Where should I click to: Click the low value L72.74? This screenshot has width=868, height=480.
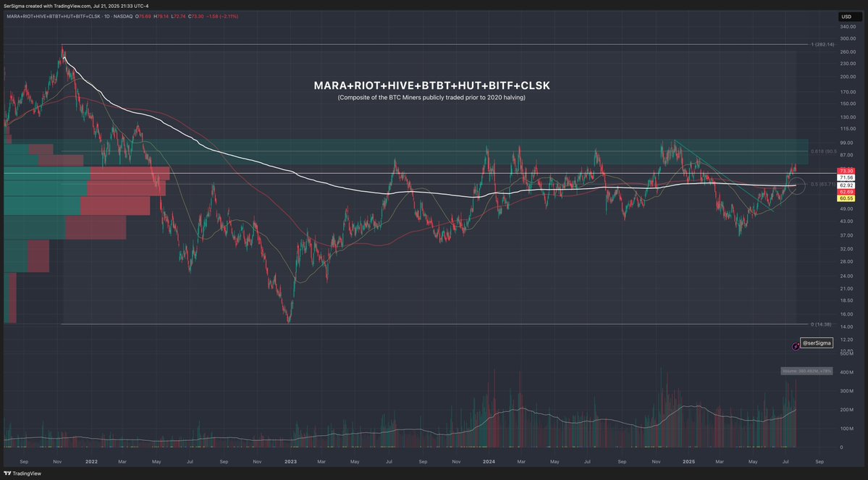[177, 17]
